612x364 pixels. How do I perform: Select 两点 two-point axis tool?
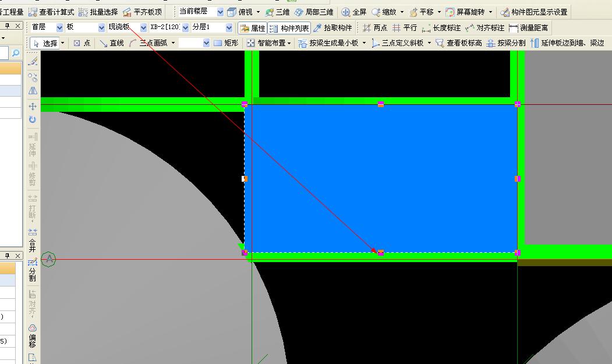[375, 28]
